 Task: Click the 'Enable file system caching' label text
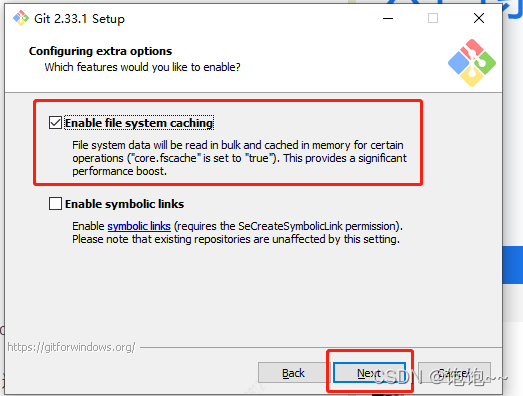point(139,123)
